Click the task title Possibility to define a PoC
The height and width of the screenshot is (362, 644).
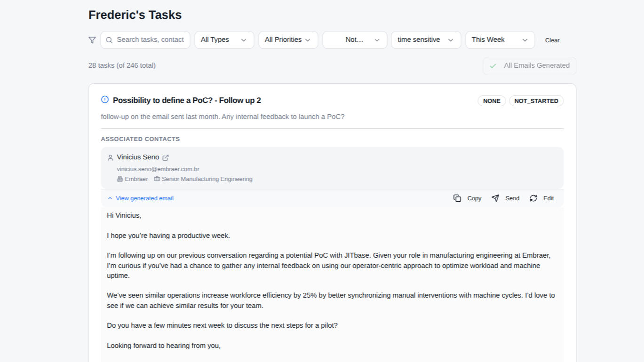(x=187, y=100)
